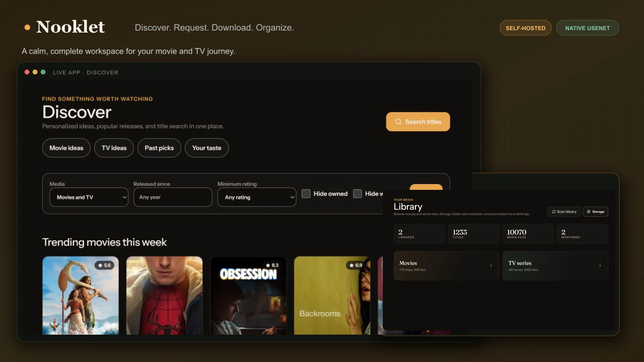Click the NATIVE USENET badge
The height and width of the screenshot is (362, 644).
[588, 28]
